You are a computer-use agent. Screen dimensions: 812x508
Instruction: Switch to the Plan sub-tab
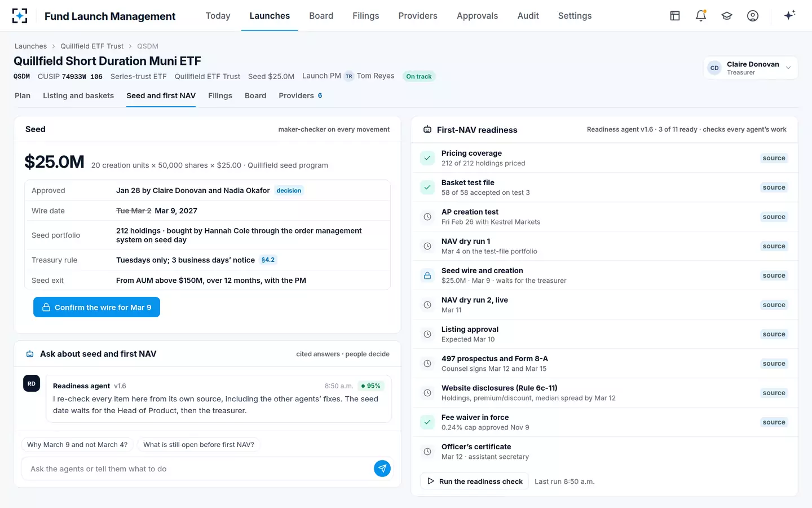(23, 96)
